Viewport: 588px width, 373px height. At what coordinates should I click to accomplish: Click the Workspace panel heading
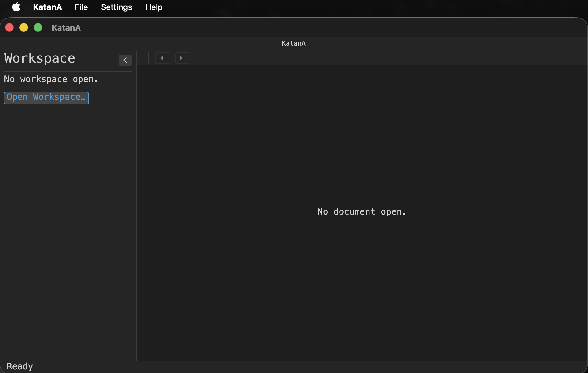[x=39, y=58]
